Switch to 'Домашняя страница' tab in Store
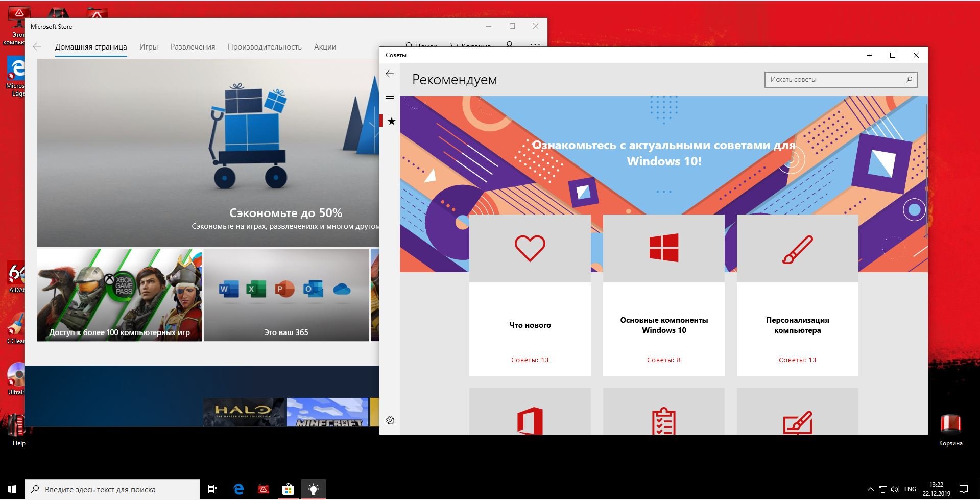The width and height of the screenshot is (980, 500). pyautogui.click(x=91, y=47)
